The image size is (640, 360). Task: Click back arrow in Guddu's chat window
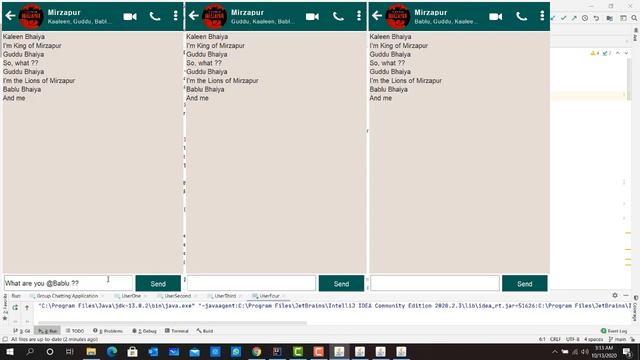193,16
